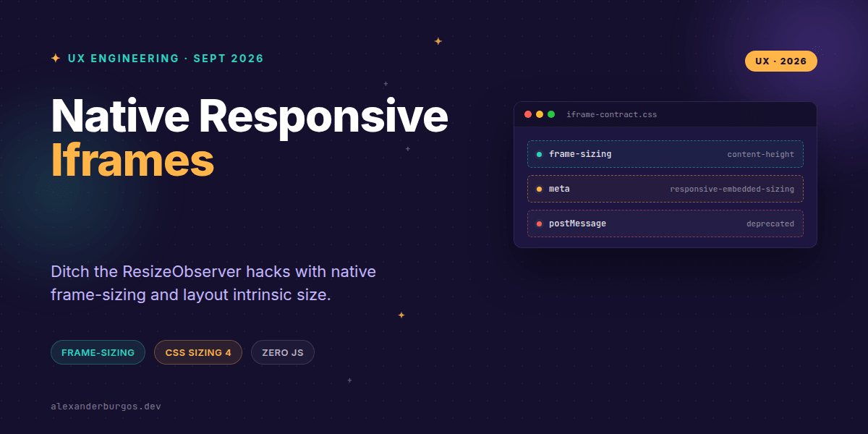The width and height of the screenshot is (868, 434).
Task: Click the yellow window dot in code card
Action: [540, 114]
